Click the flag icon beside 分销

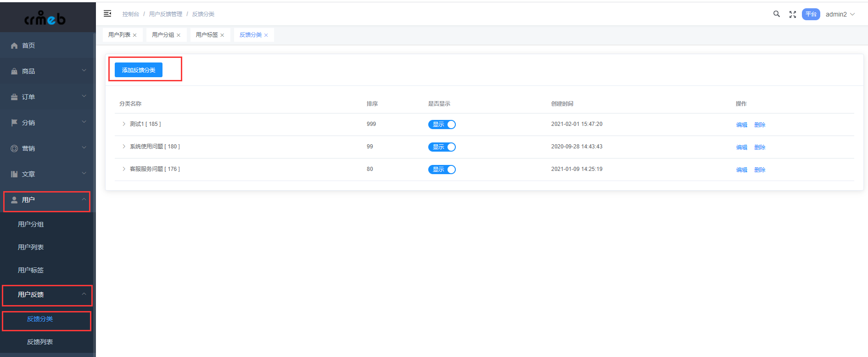click(x=14, y=123)
